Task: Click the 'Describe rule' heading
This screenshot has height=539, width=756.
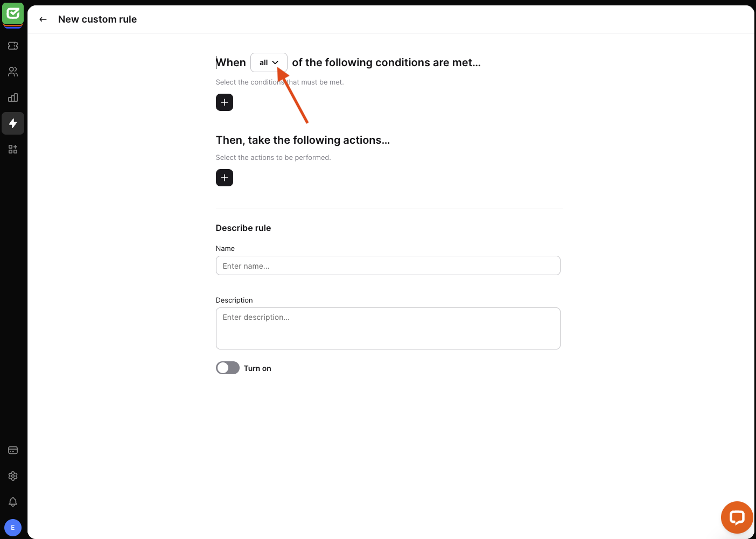Action: (x=243, y=228)
